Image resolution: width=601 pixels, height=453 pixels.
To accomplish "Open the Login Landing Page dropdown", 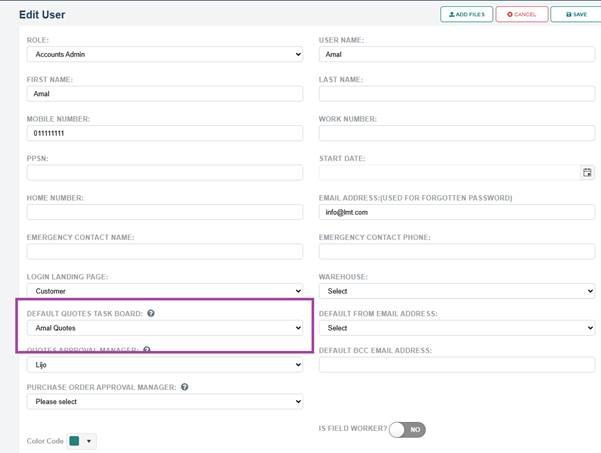I will [164, 291].
